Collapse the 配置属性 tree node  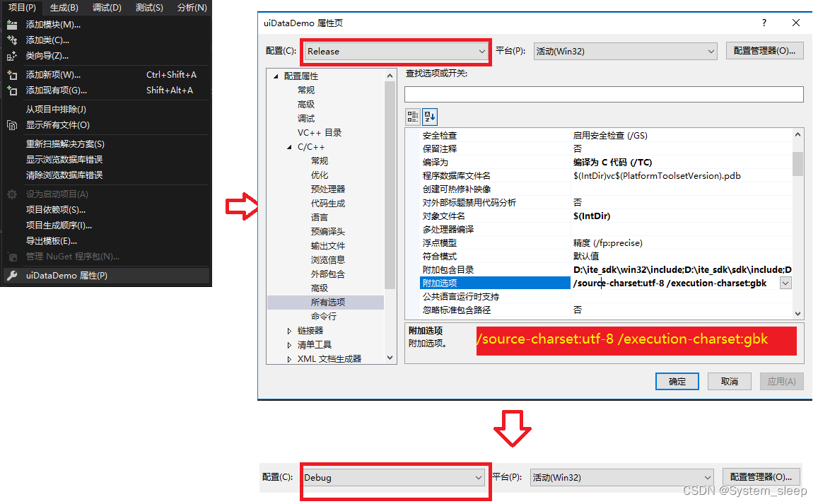(276, 76)
